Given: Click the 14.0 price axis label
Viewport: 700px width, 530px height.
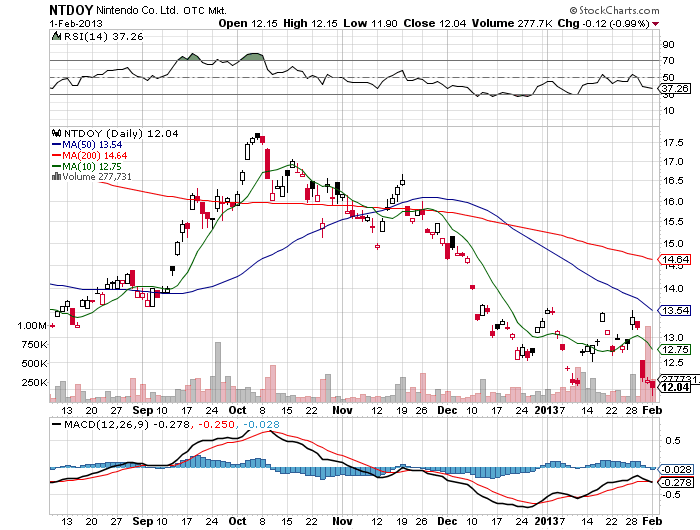Looking at the screenshot, I should [673, 288].
